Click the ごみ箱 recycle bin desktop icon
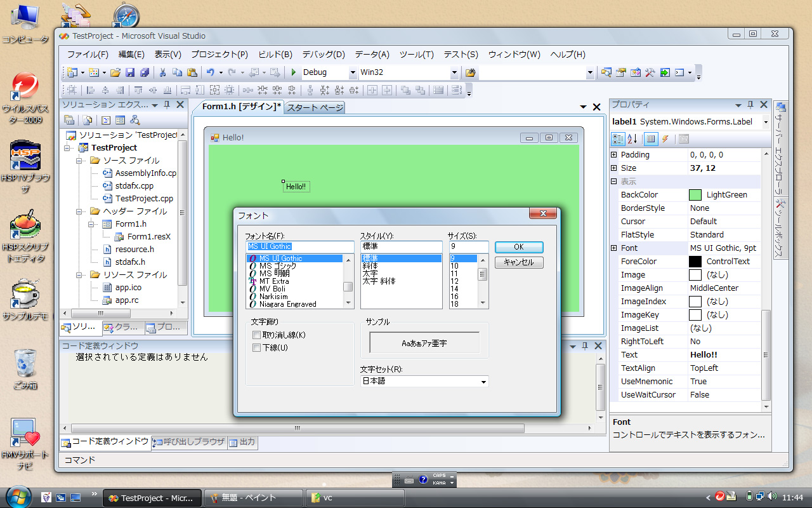 tap(25, 368)
